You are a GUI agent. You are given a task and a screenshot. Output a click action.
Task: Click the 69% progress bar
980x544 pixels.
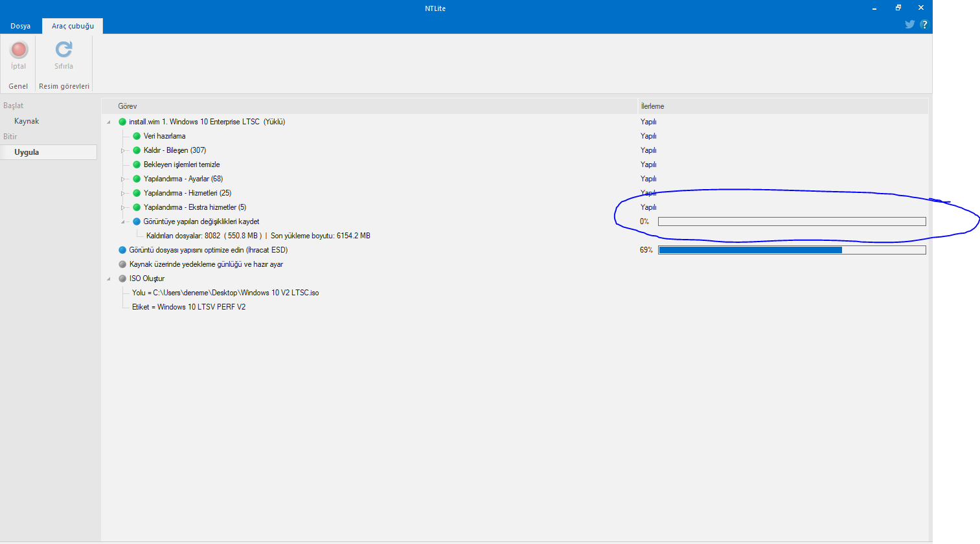[x=792, y=250]
